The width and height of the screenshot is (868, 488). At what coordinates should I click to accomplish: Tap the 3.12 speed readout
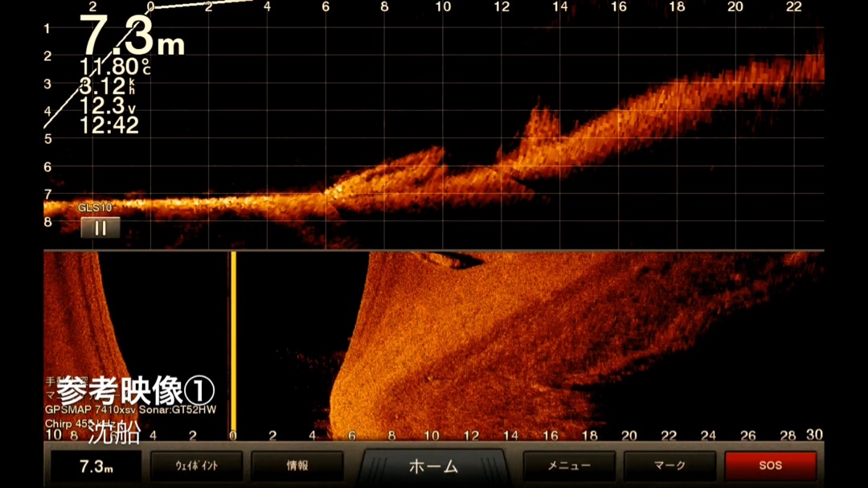click(106, 87)
